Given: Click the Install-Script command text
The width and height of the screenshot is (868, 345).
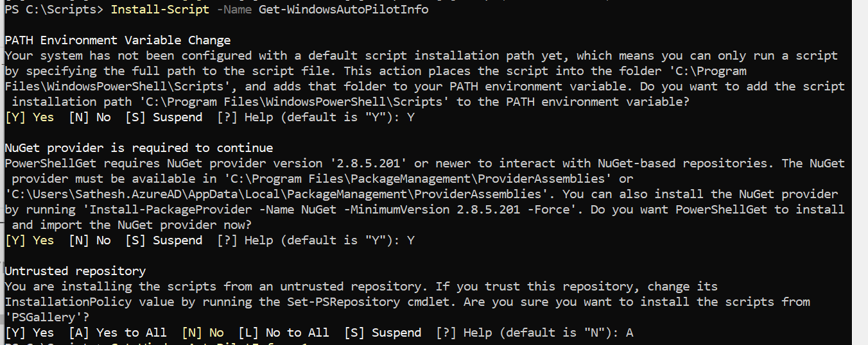Looking at the screenshot, I should point(160,10).
